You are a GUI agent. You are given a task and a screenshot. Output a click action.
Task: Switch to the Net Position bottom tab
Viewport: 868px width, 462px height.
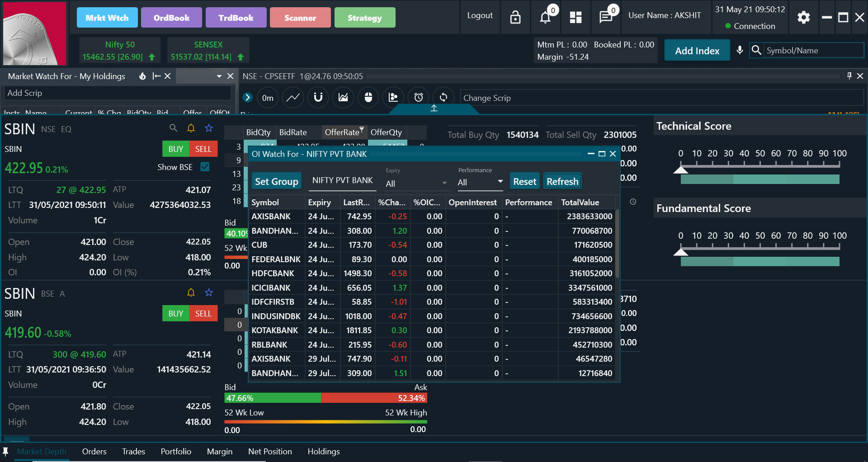pos(270,451)
